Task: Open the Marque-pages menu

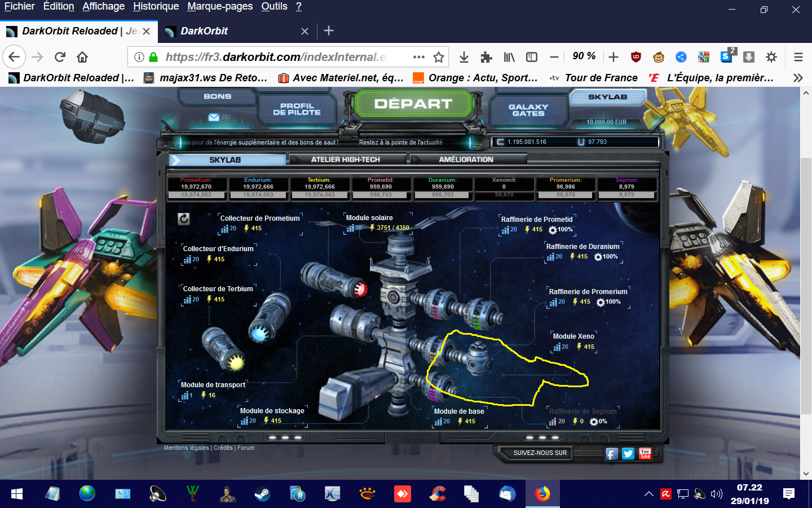Action: (220, 6)
